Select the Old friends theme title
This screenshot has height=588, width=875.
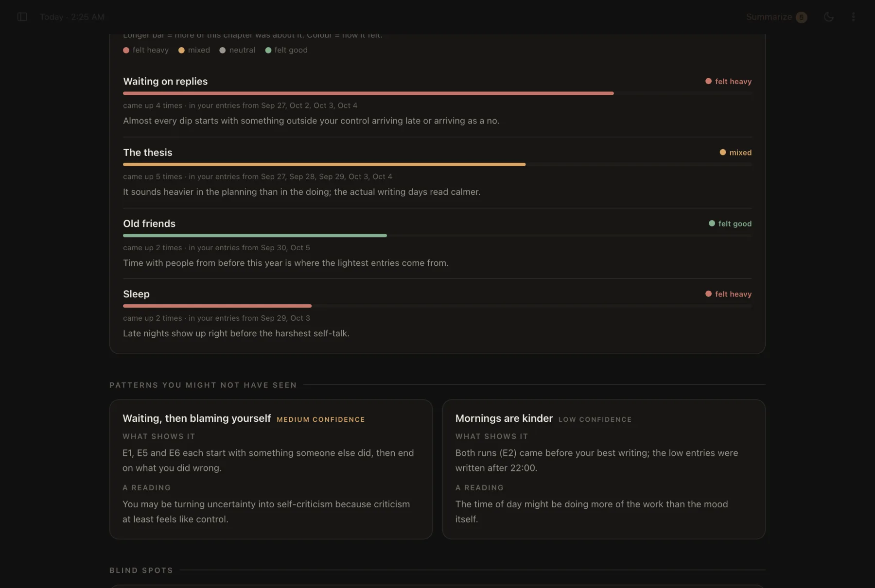[149, 224]
